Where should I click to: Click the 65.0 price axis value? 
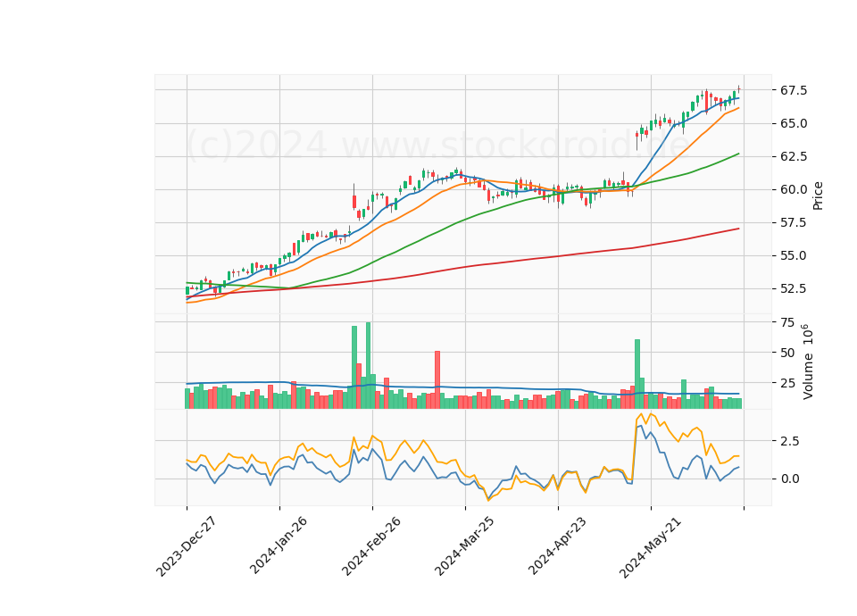coord(794,123)
